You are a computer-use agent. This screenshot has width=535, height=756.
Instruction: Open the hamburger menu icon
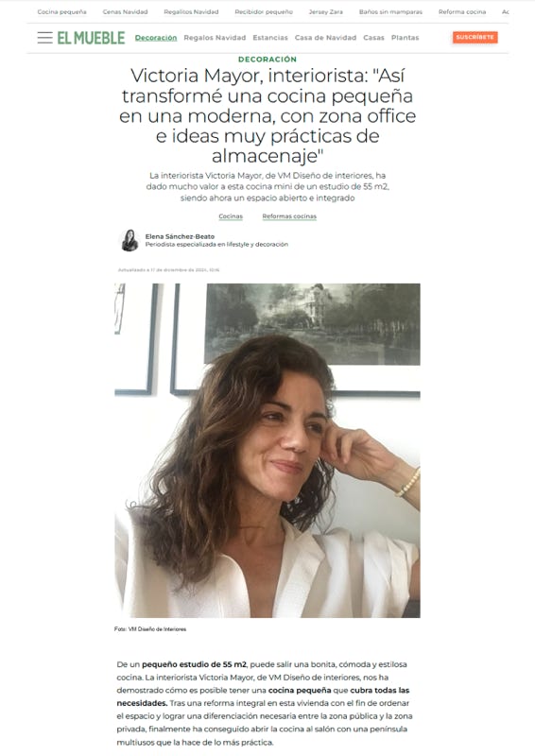tap(44, 38)
